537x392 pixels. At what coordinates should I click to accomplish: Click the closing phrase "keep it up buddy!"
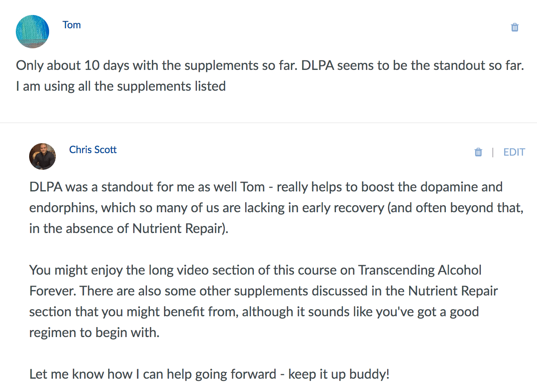coord(339,374)
